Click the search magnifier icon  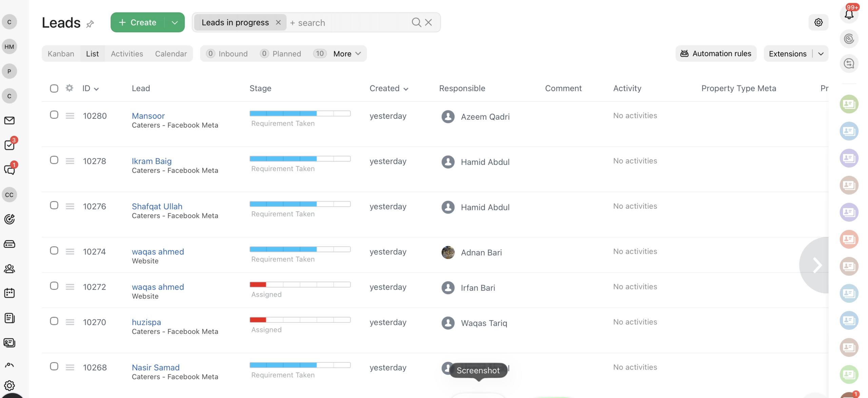coord(416,22)
